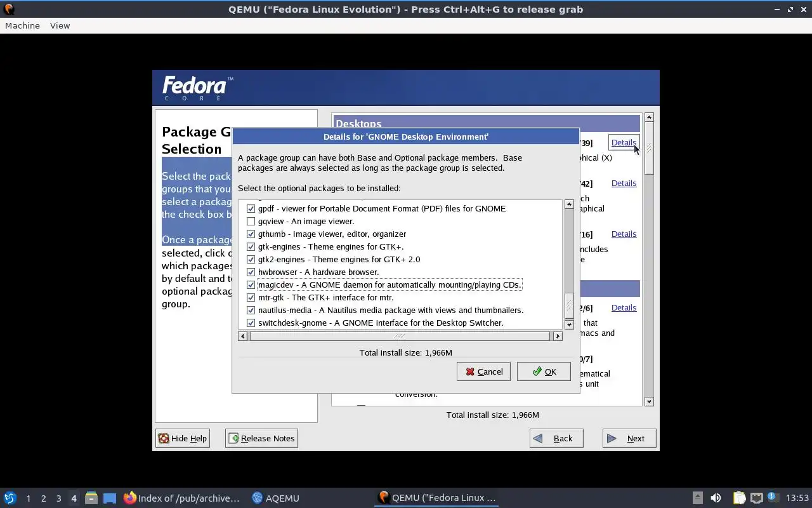Open the Machine menu
The width and height of the screenshot is (812, 508).
22,25
